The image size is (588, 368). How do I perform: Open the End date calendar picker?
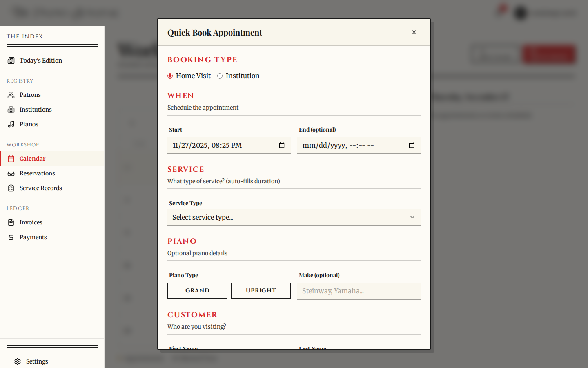point(412,145)
